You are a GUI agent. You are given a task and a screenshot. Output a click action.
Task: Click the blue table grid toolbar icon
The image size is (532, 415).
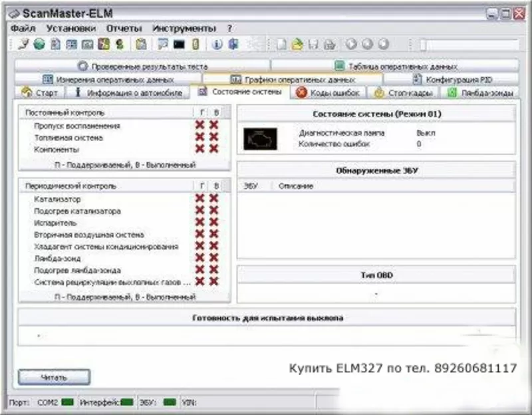[x=71, y=44]
